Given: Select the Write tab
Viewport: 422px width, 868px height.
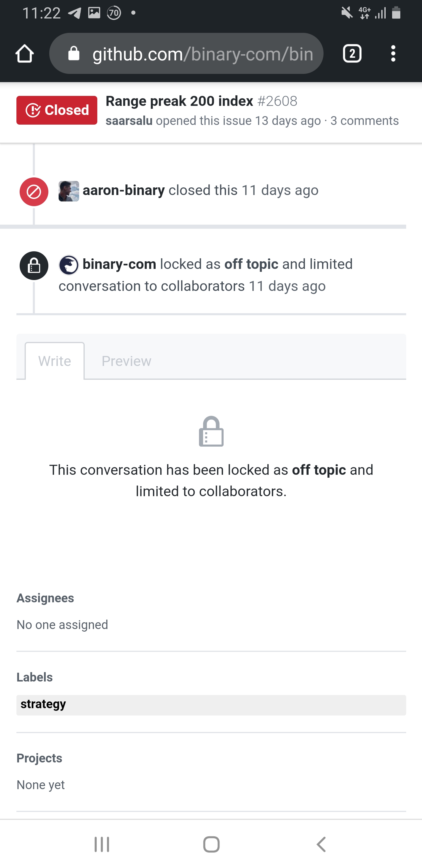Looking at the screenshot, I should [54, 361].
